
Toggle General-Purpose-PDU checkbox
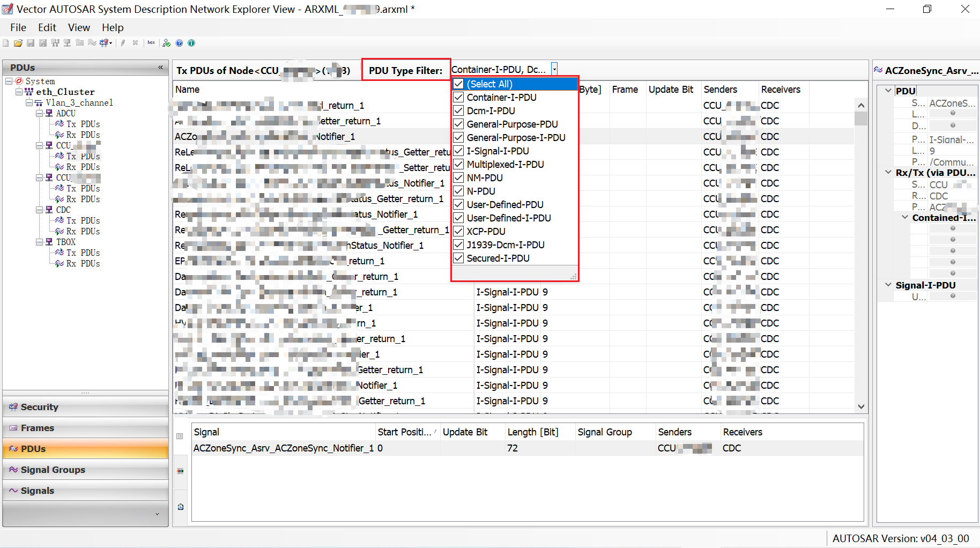coord(458,124)
